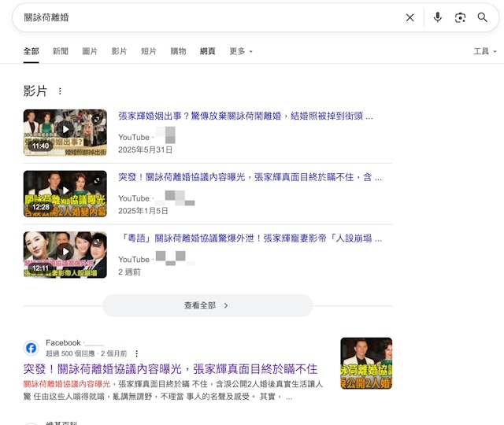Play the 11:40 video thumbnail
This screenshot has height=425, width=504.
click(x=65, y=132)
